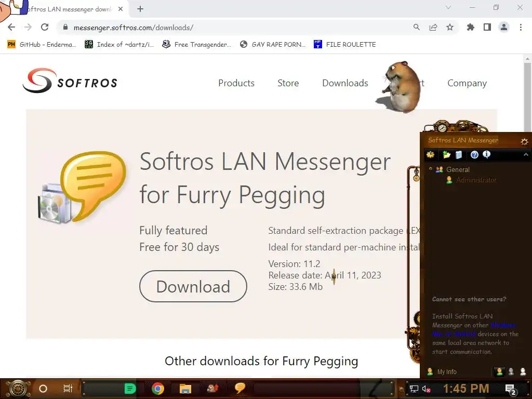The height and width of the screenshot is (399, 532).
Task: Open My Info in messenger
Action: tap(442, 371)
